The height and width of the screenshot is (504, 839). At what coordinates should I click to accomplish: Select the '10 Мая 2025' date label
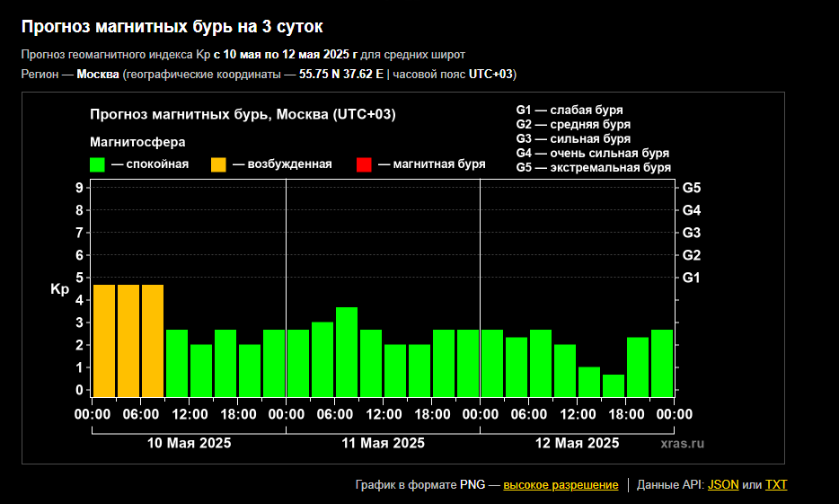pos(189,443)
